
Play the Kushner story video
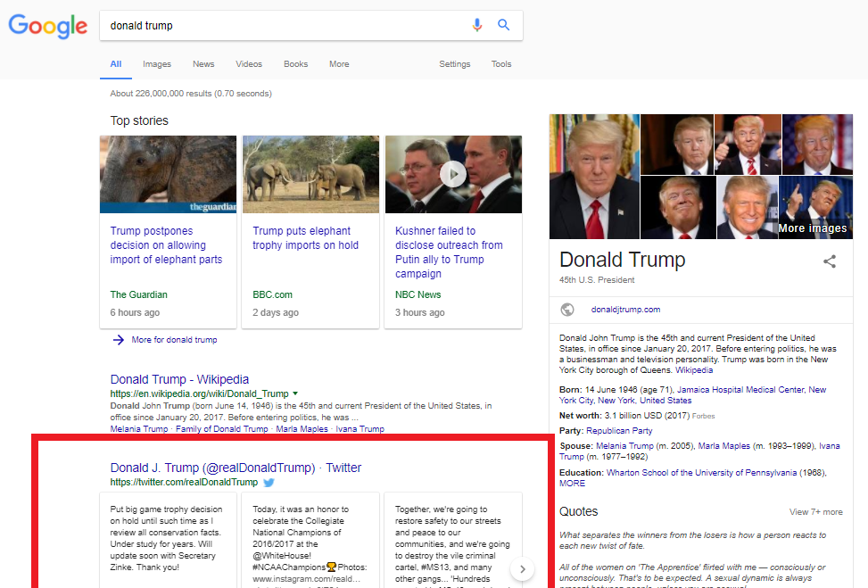[453, 174]
